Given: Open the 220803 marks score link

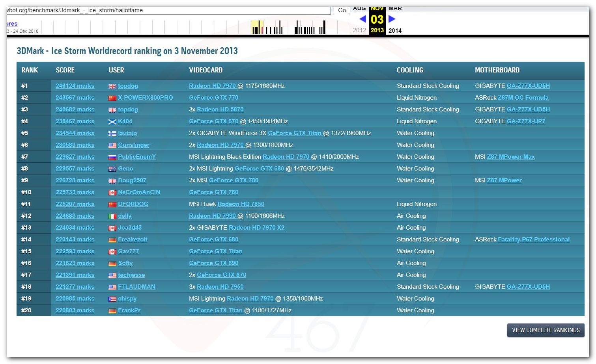Looking at the screenshot, I should pos(75,310).
